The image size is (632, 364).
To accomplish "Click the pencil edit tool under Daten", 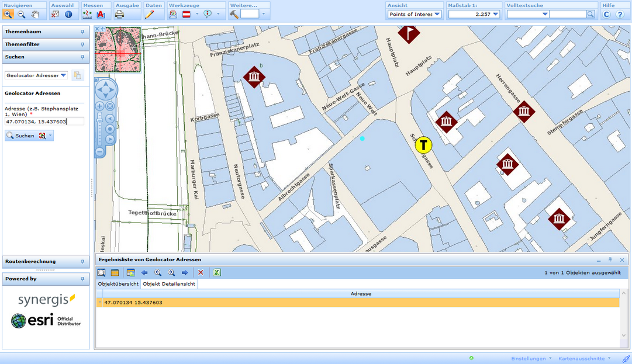I will (x=149, y=14).
